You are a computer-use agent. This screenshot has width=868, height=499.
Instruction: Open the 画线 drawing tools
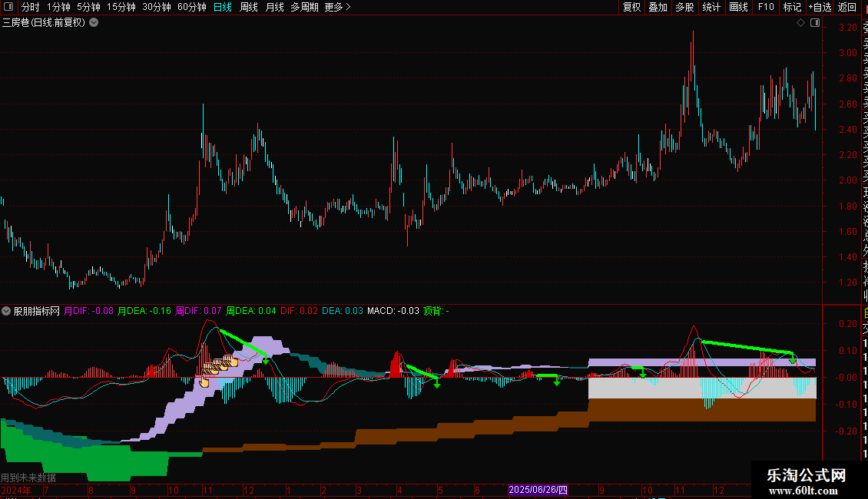[738, 7]
